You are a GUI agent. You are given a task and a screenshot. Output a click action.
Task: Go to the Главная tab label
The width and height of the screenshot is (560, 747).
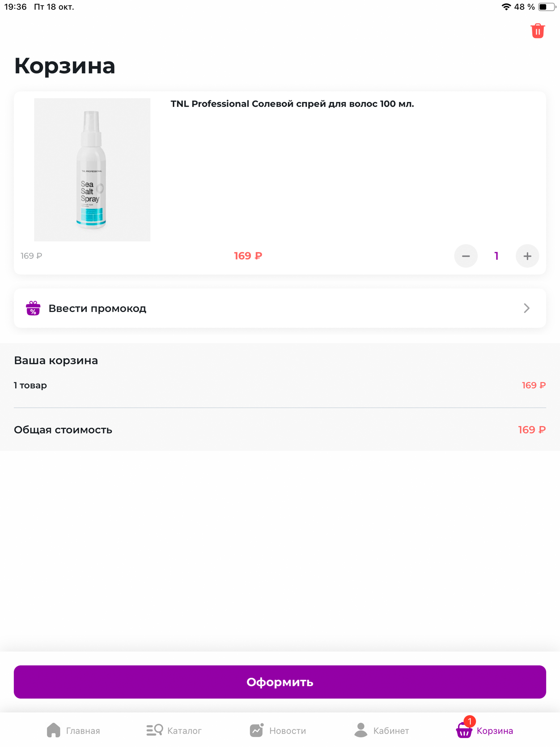coord(83,731)
